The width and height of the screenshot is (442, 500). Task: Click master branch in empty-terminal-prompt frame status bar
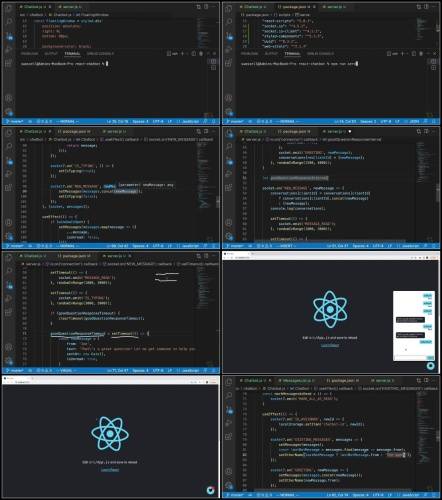pyautogui.click(x=15, y=121)
